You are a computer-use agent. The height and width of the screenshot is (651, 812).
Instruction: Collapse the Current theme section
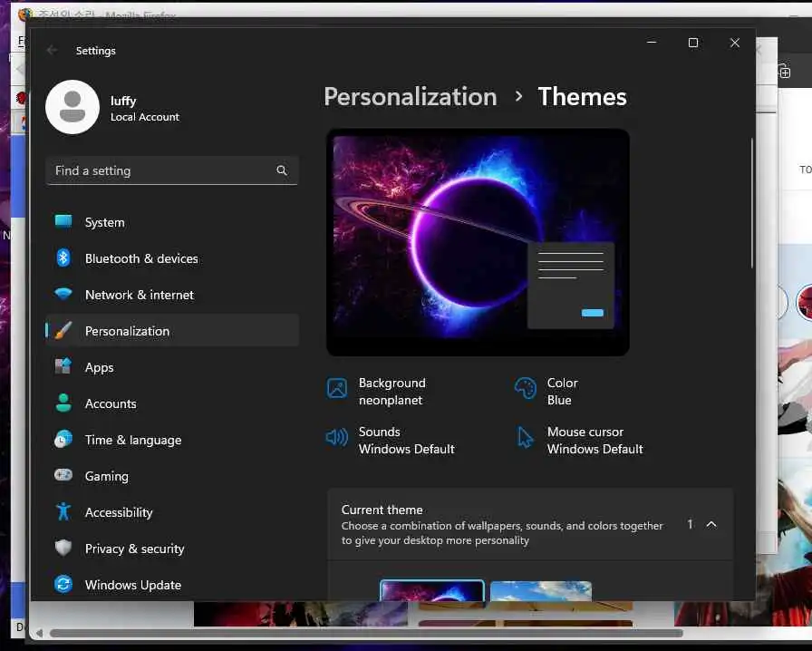click(711, 524)
